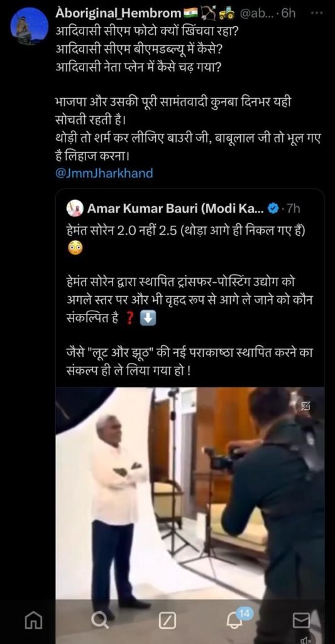Open the quoted post's 7h timestamp
335x644 pixels.
[293, 209]
